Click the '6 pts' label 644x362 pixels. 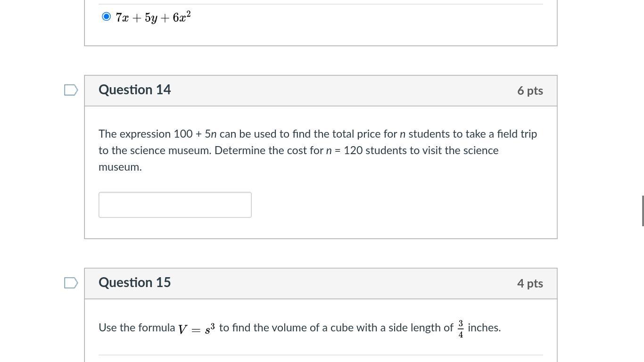click(530, 90)
